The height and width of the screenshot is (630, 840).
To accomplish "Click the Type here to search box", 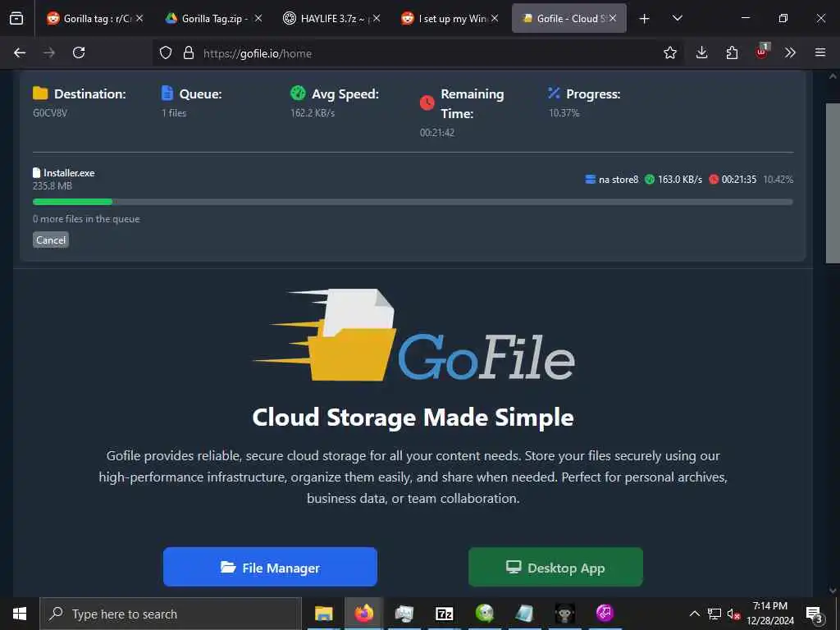I will pos(171,614).
